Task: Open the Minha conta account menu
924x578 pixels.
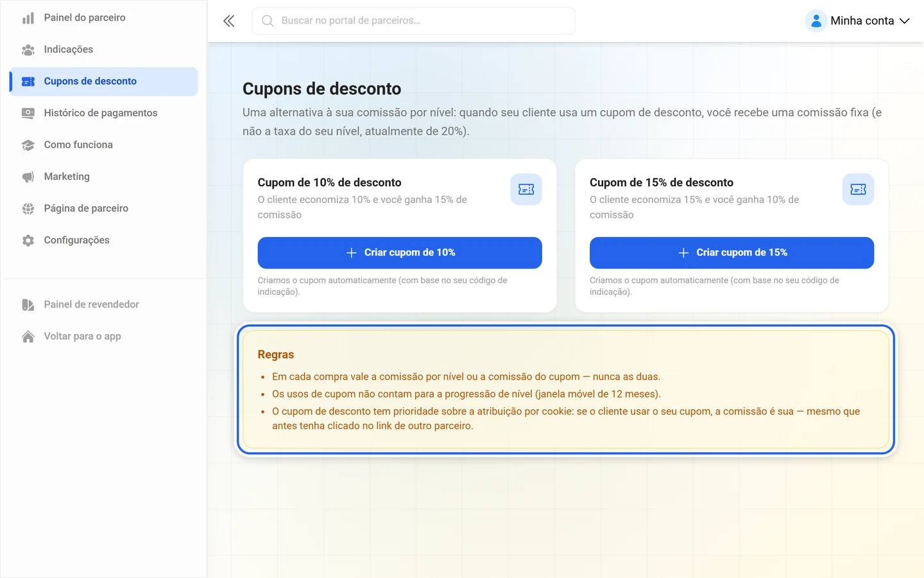Action: point(858,21)
